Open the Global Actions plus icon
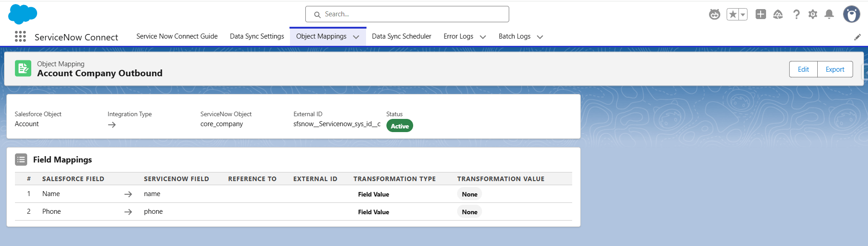This screenshot has width=868, height=246. (761, 14)
